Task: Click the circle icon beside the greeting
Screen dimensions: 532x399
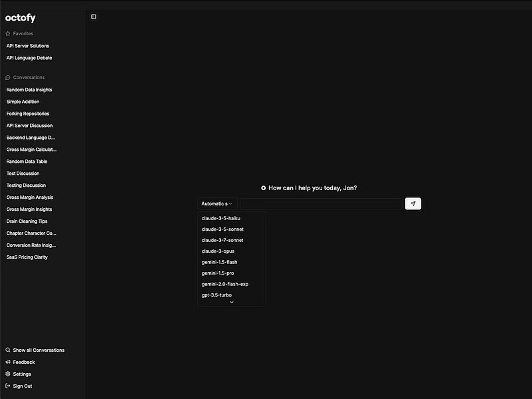Action: pos(263,188)
